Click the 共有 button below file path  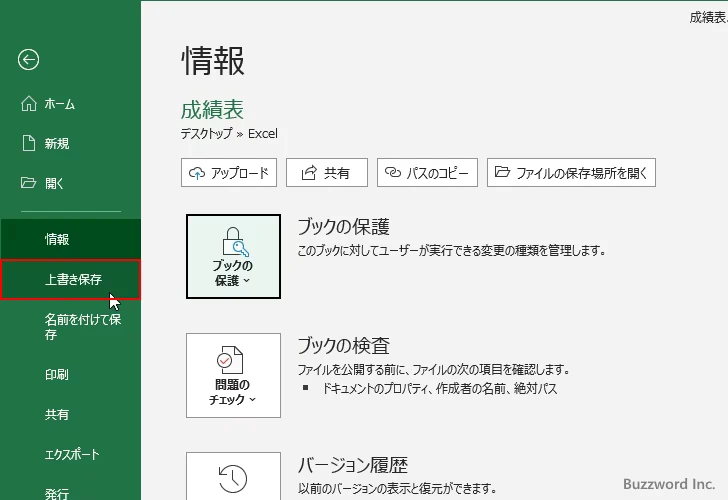(327, 173)
